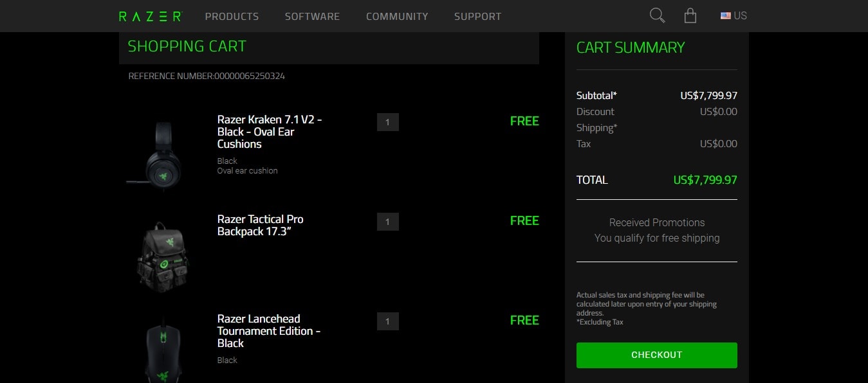Select the Tactical Pro Backpack quantity field
Viewport: 868px width, 383px height.
(388, 222)
